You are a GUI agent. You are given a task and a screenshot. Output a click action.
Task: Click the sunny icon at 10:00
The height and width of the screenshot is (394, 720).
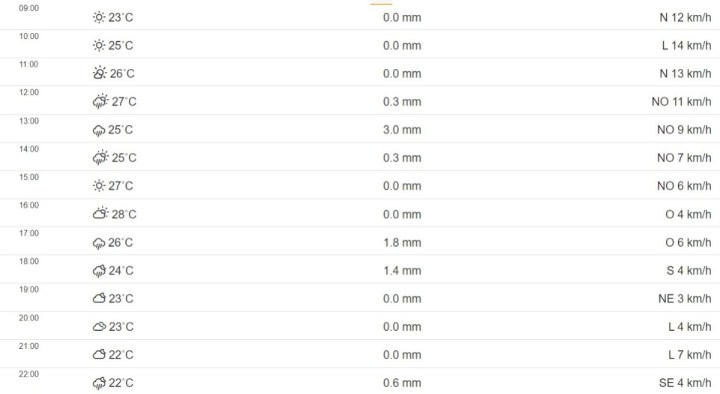99,45
